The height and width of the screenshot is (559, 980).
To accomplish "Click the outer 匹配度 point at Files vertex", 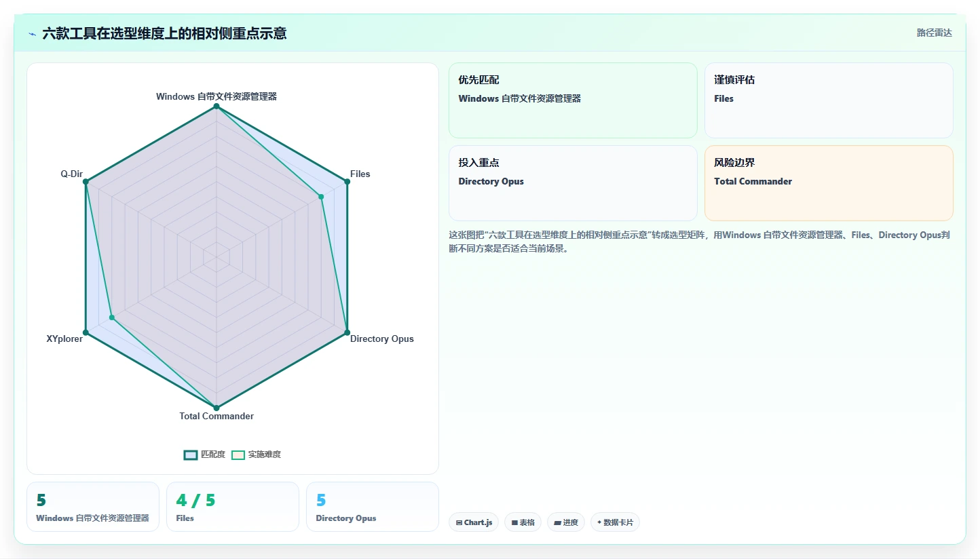I will tap(347, 182).
